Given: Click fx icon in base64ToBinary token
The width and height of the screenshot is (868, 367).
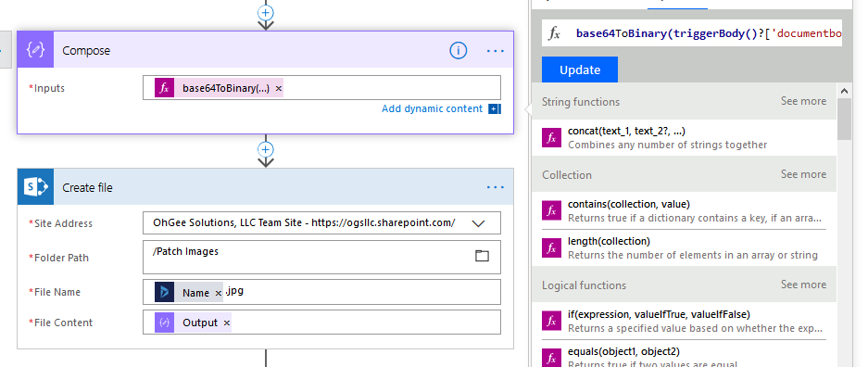Looking at the screenshot, I should tap(164, 88).
